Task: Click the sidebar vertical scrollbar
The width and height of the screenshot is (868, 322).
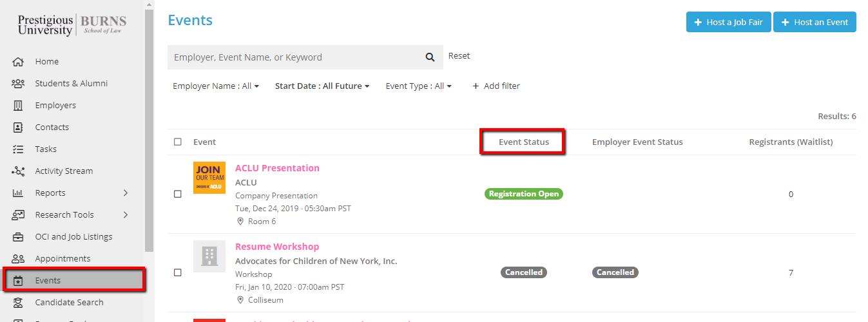Action: point(149,129)
